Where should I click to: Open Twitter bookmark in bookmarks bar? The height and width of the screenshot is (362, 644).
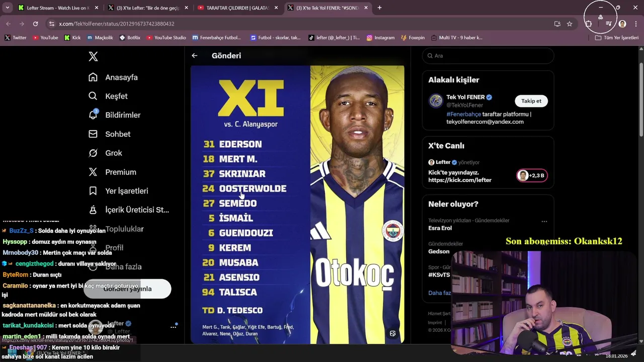coord(16,38)
